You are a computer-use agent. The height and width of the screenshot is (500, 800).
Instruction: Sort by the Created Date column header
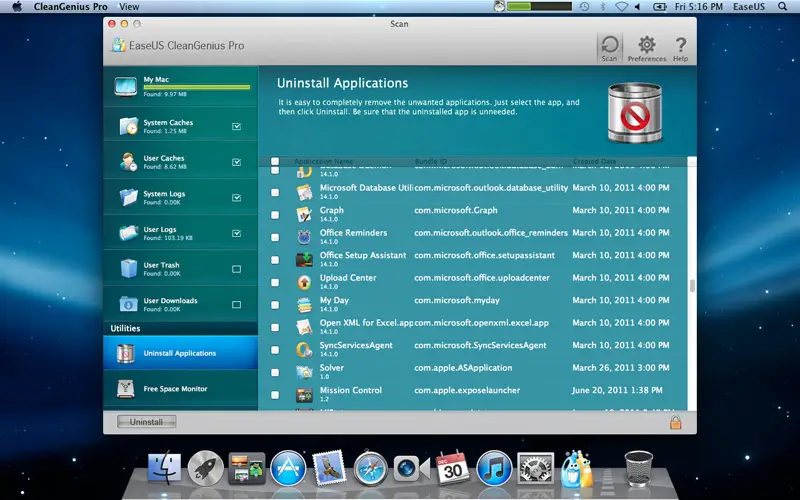[594, 161]
